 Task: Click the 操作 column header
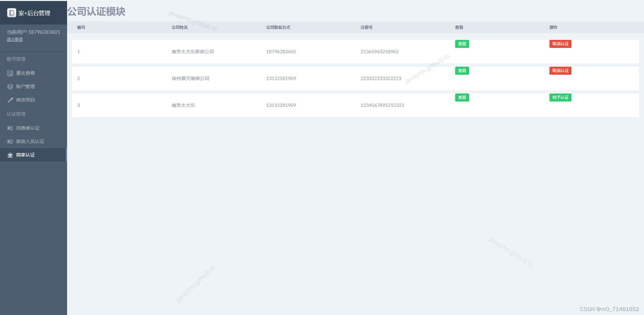point(553,27)
